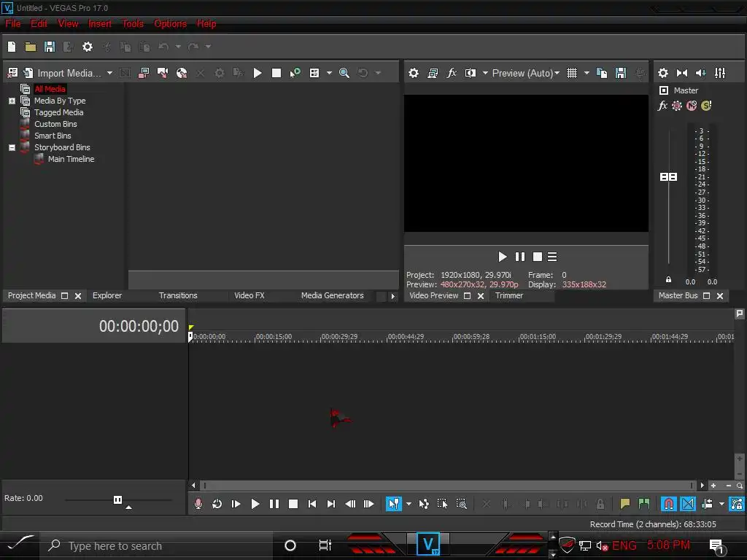Open mixing console sliders icon
This screenshot has width=747, height=560.
tap(720, 73)
